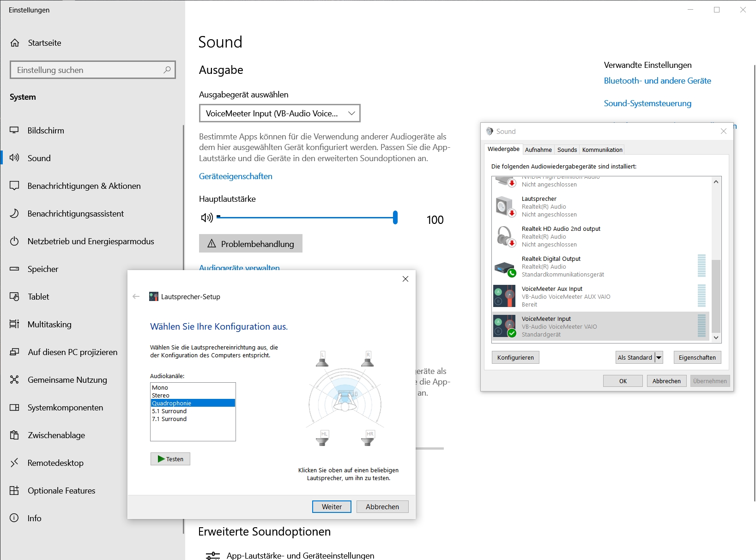The width and height of the screenshot is (756, 560).
Task: Select Sound in the sidebar
Action: click(39, 158)
